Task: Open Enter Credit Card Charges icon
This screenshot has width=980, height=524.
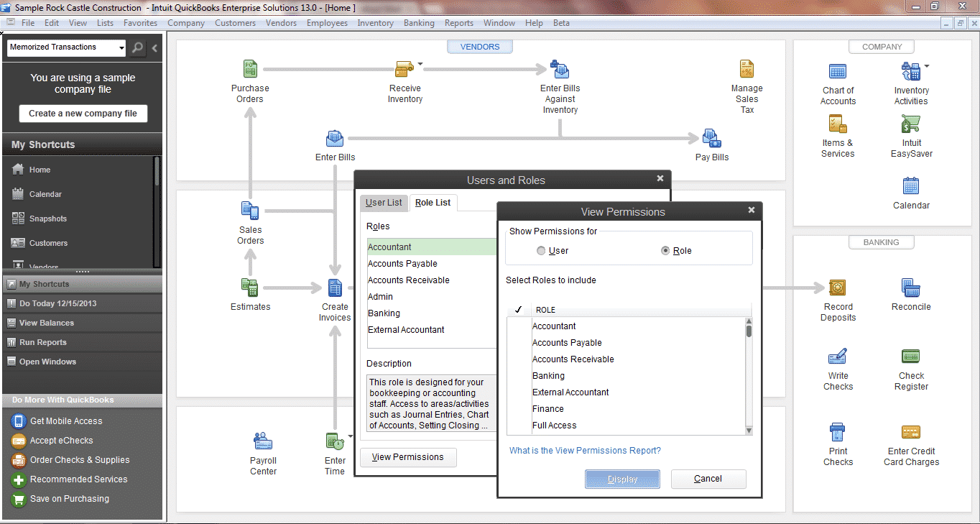Action: pyautogui.click(x=911, y=432)
